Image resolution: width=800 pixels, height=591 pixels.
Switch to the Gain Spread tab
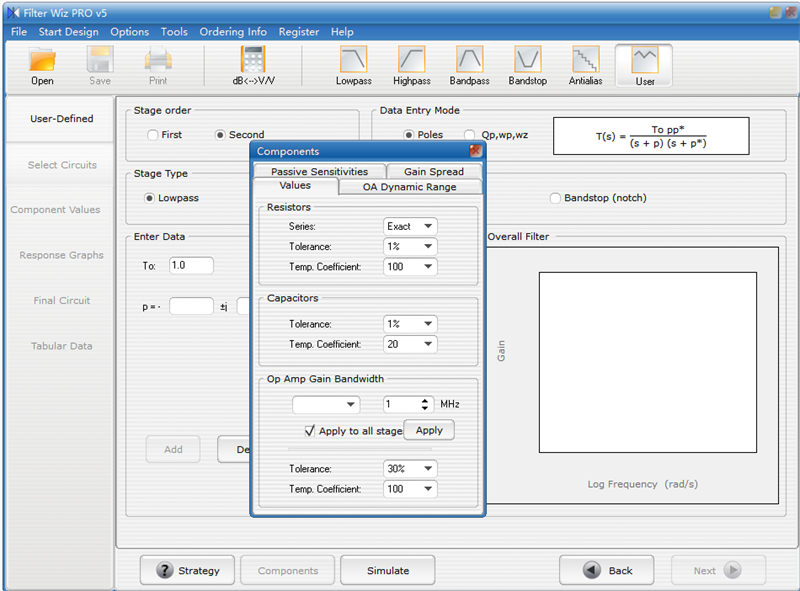434,171
